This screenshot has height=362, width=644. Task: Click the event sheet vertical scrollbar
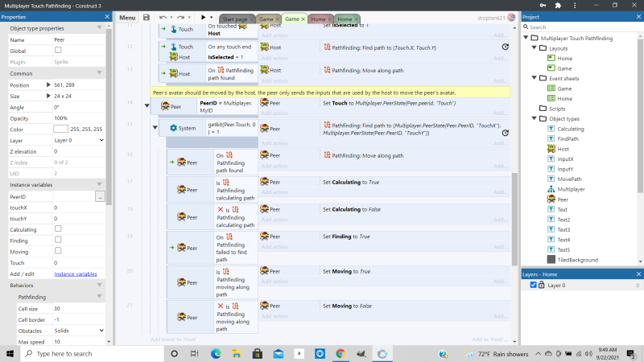514,220
